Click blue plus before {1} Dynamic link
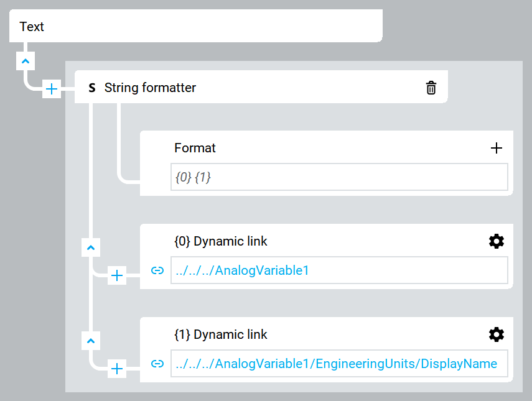 [x=117, y=369]
